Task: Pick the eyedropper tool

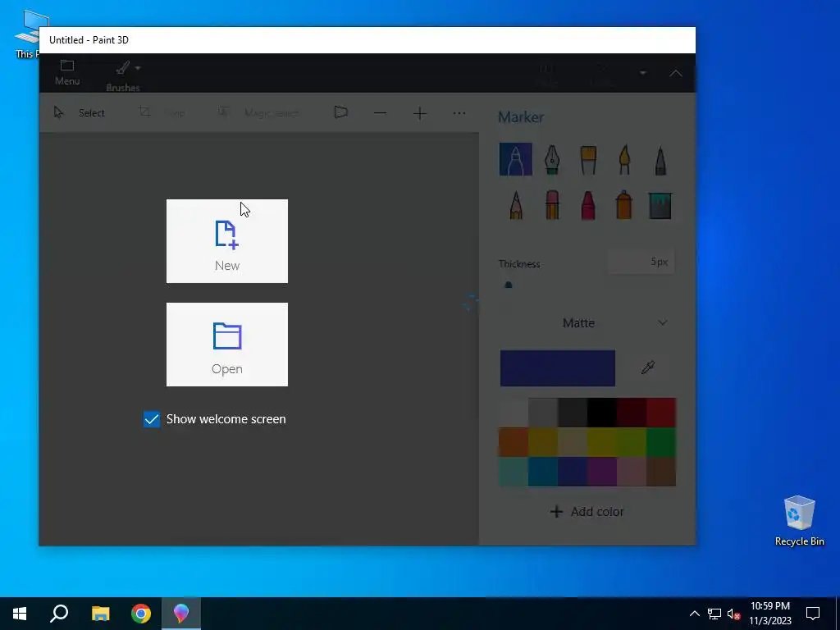Action: click(x=648, y=367)
